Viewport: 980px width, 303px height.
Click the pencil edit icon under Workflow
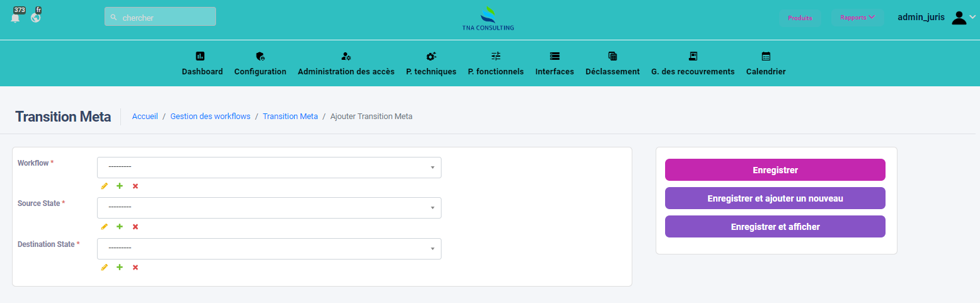coord(105,186)
